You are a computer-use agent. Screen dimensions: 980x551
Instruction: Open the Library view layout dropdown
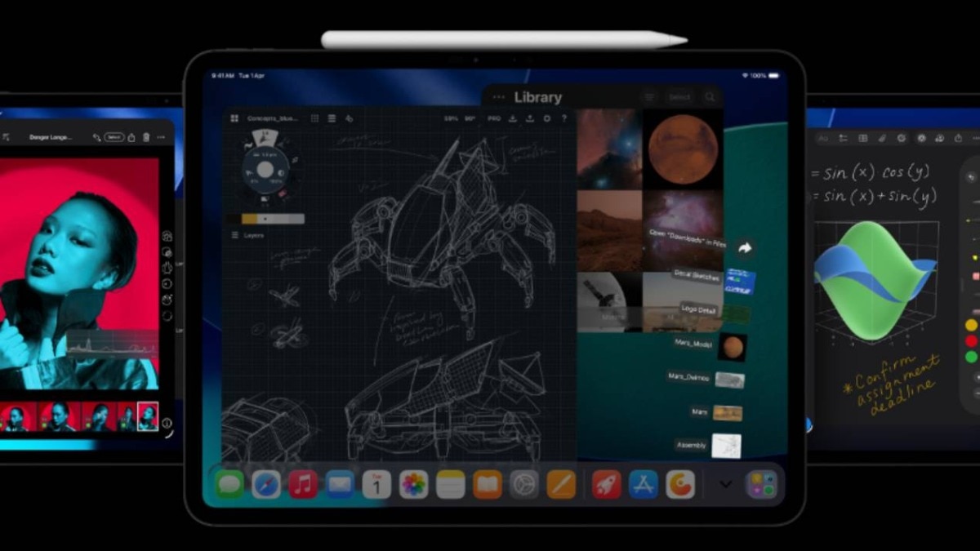(649, 96)
